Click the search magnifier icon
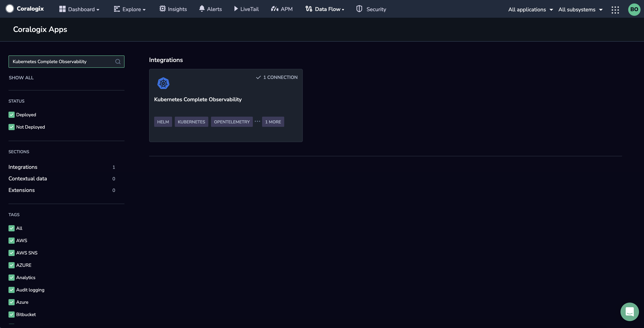The height and width of the screenshot is (328, 644). pos(118,61)
